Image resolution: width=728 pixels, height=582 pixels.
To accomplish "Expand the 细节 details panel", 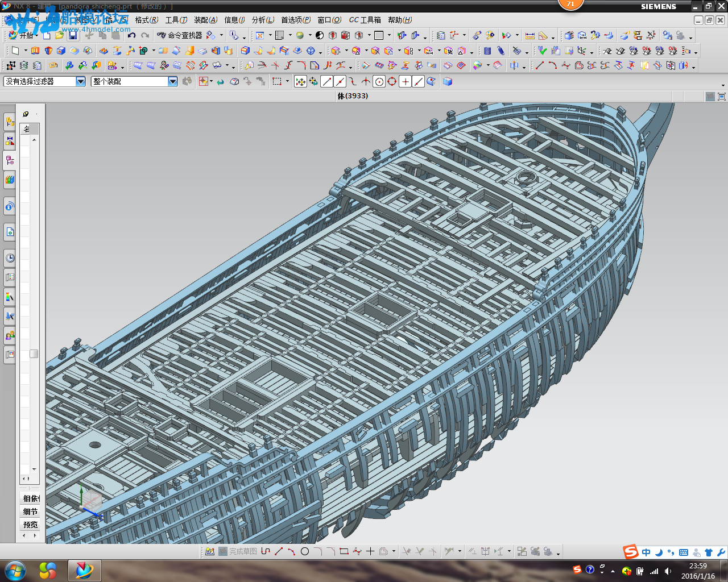I will tap(31, 512).
